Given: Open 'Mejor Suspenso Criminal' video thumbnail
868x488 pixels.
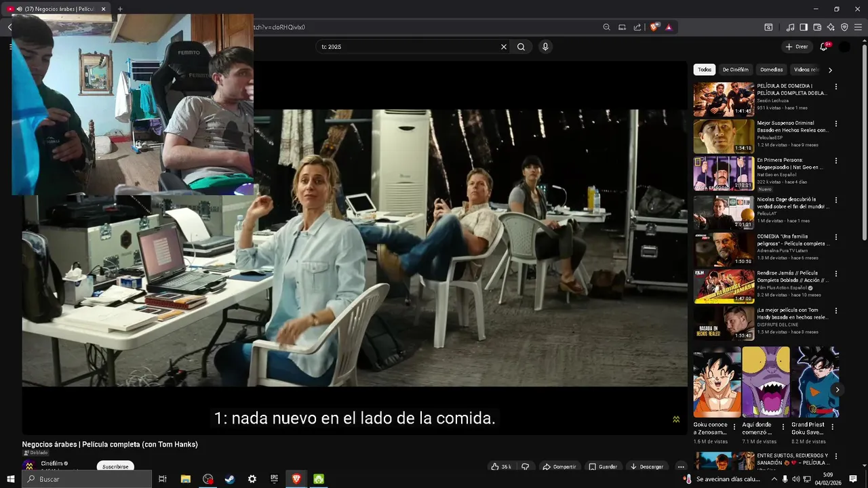Looking at the screenshot, I should click(x=724, y=136).
